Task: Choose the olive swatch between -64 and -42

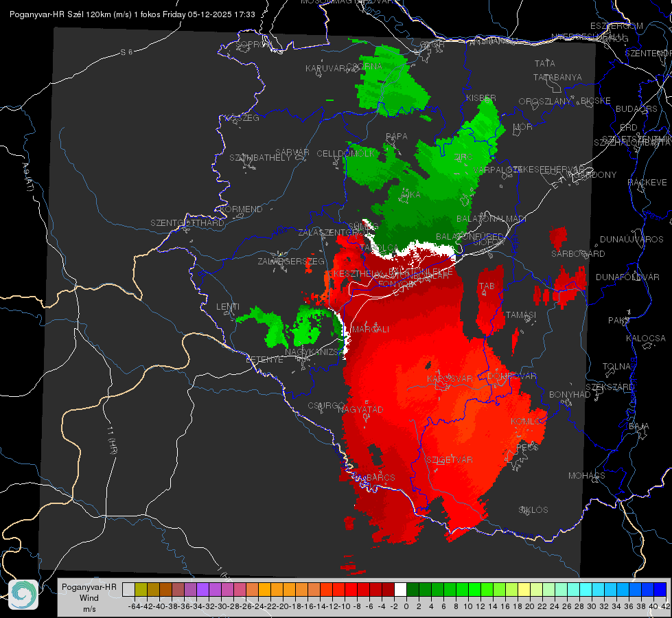Action: coord(141,589)
